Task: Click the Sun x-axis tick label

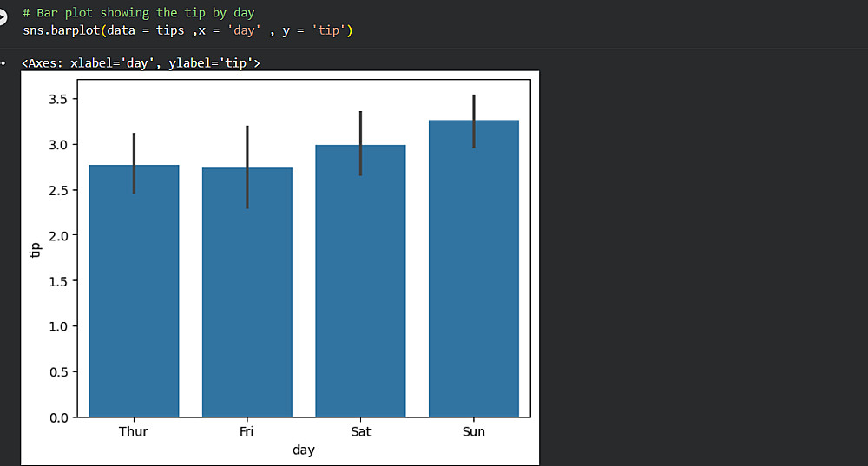Action: [474, 431]
